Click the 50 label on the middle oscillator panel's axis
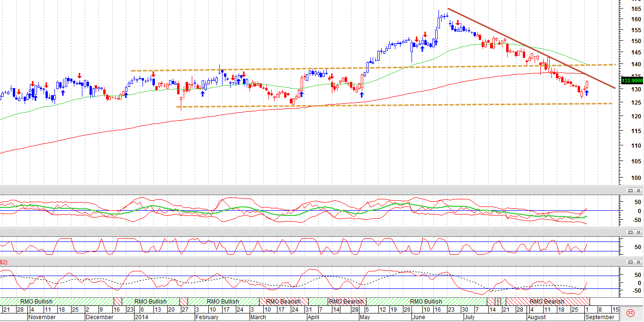Screen dimensions: 644x322 tap(638, 247)
